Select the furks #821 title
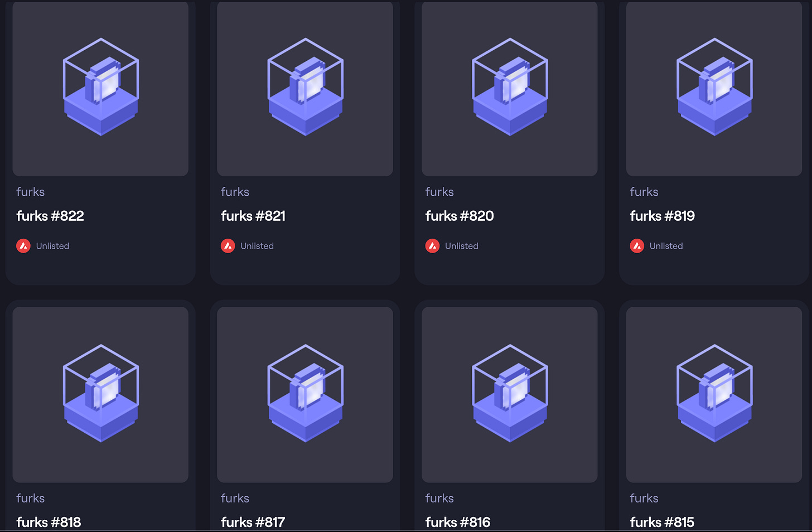Viewport: 812px width, 532px height. [x=253, y=216]
